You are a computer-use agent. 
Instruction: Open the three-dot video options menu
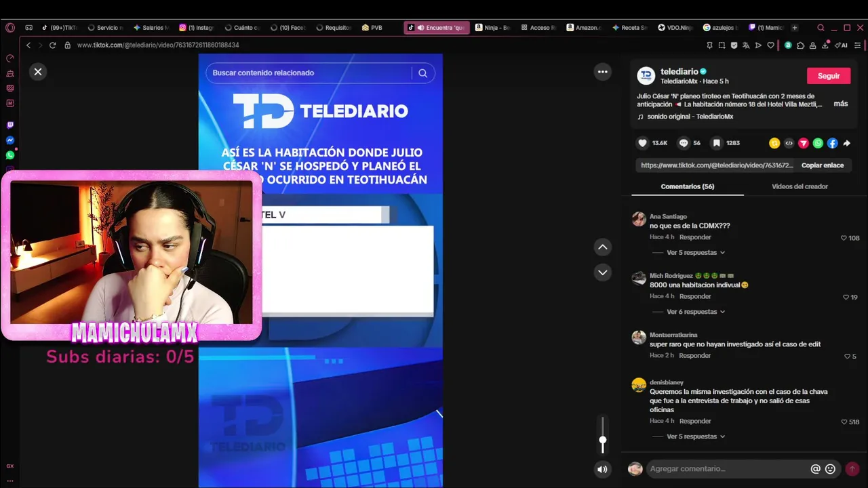[x=602, y=72]
